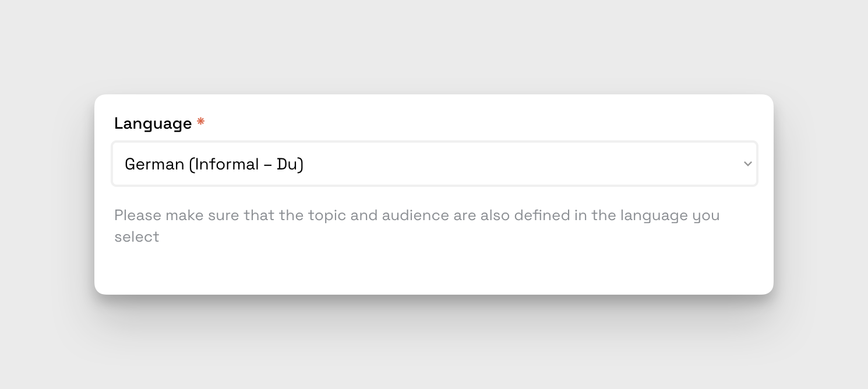Click the word "German" in the dropdown
This screenshot has height=389, width=868.
(154, 164)
